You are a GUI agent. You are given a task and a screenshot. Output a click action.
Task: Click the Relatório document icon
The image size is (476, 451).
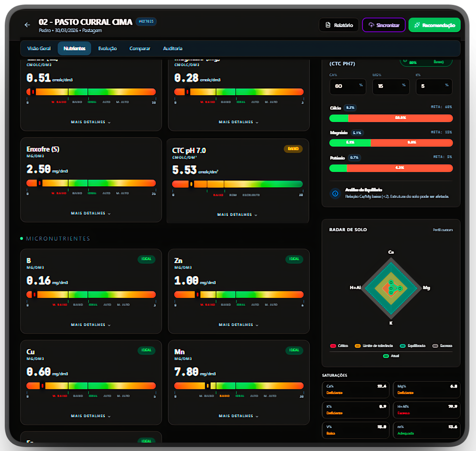pyautogui.click(x=328, y=25)
